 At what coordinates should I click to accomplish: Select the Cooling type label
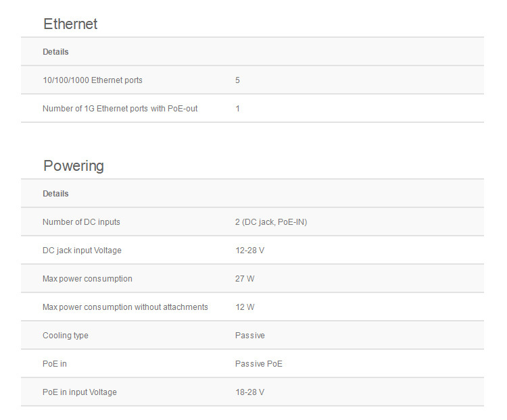click(66, 336)
